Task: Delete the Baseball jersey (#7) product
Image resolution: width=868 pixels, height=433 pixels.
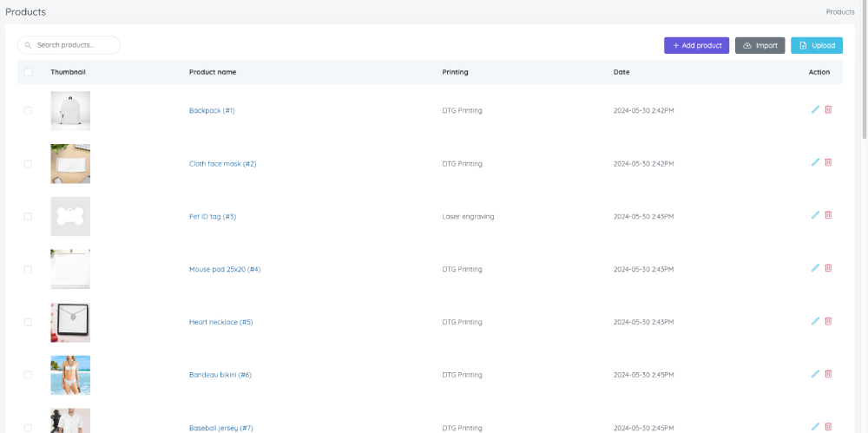Action: [828, 427]
